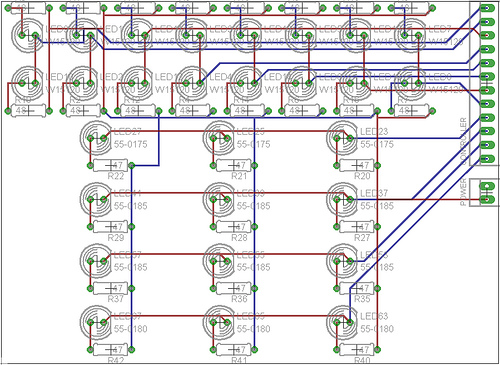The width and height of the screenshot is (500, 365).
Task: Click the bottom pad of POWER connector
Action: [487, 200]
